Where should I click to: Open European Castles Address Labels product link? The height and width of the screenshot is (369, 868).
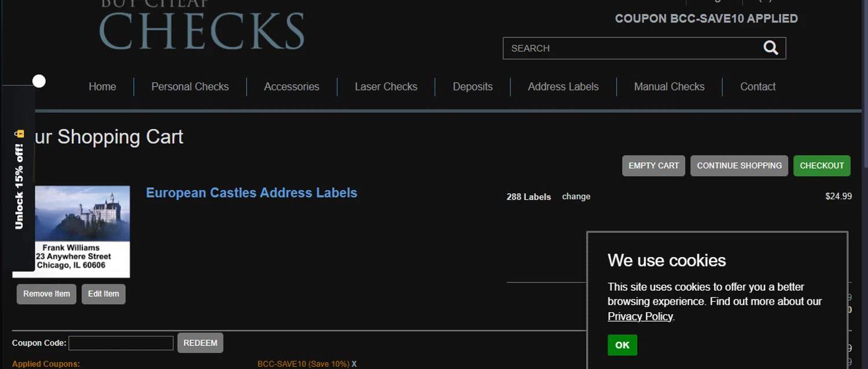pos(252,193)
